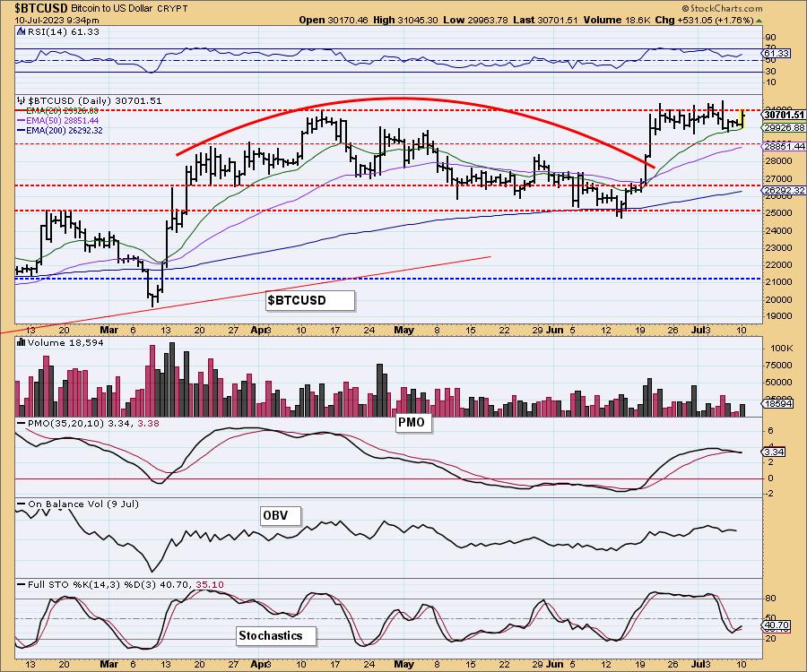
Task: Click the Chg +531.05 (+1.76%) value
Action: [x=705, y=20]
